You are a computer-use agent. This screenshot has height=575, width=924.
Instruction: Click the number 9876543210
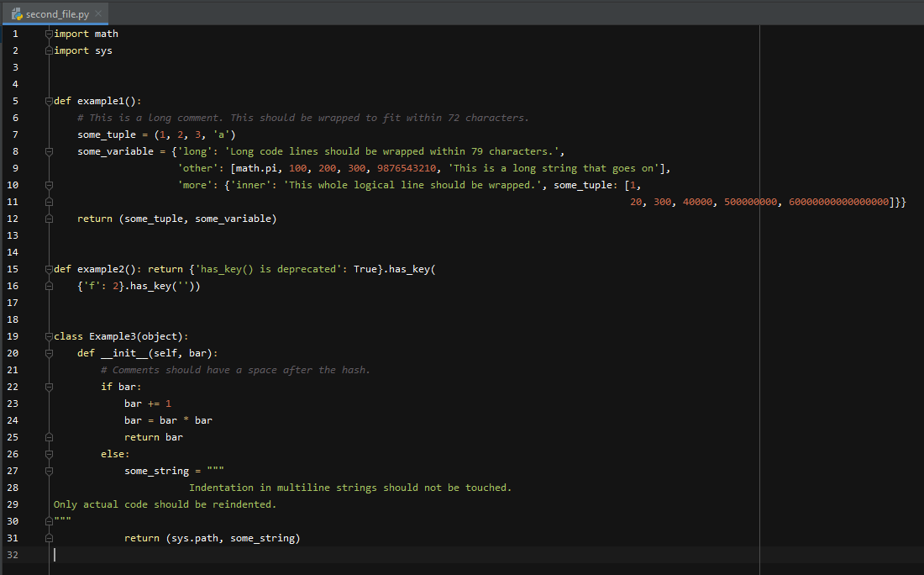(x=407, y=168)
